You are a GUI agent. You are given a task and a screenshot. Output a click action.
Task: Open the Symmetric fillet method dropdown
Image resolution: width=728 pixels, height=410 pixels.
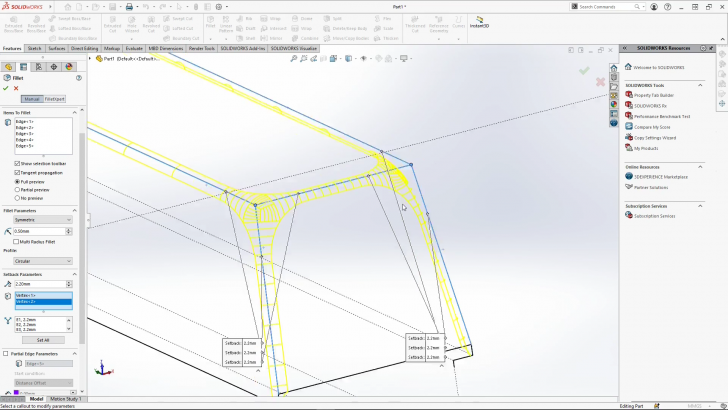[42, 219]
